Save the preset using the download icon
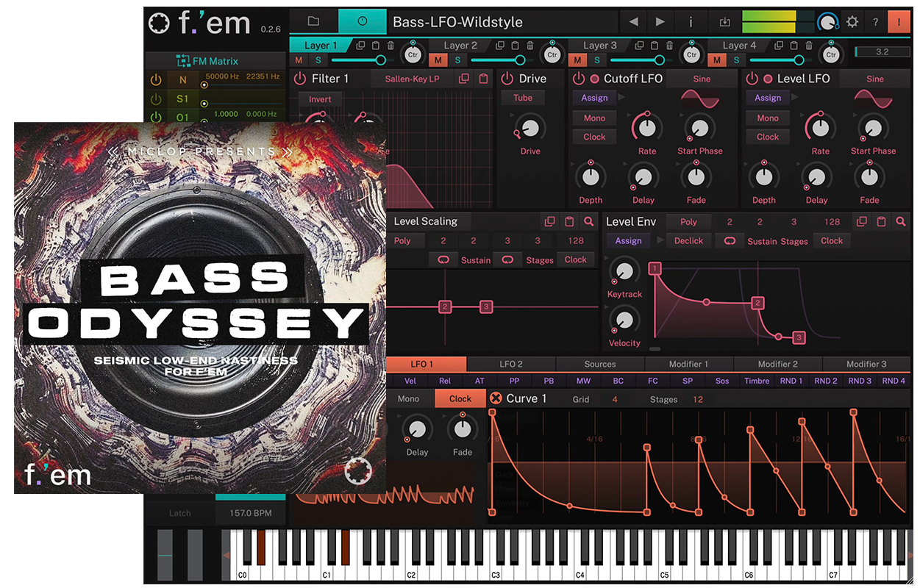Screen dimensions: 920x588 click(724, 22)
